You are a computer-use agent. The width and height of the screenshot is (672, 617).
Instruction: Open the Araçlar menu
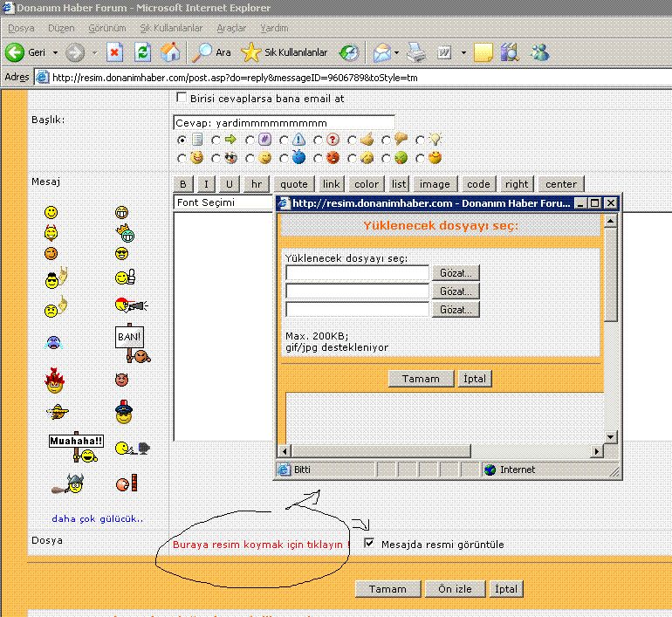point(231,28)
